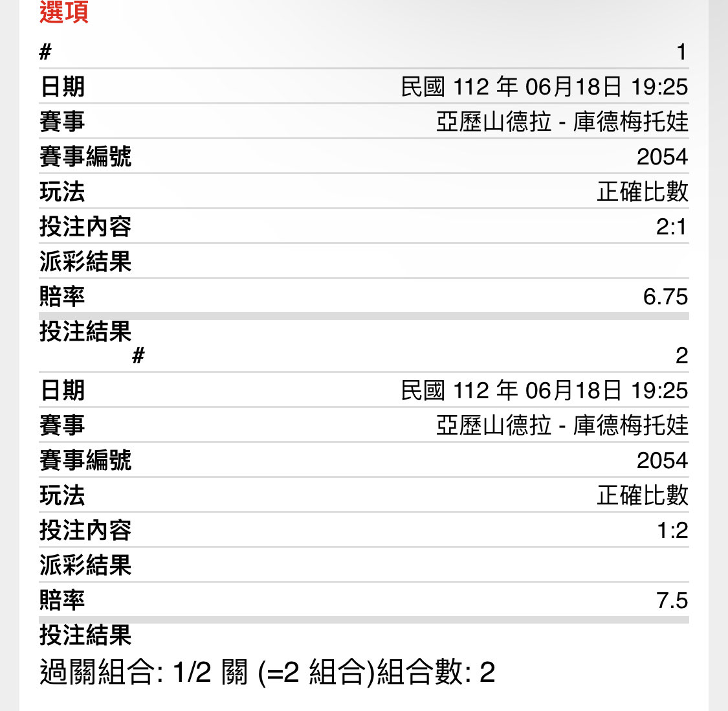This screenshot has height=711, width=728.
Task: Click the second # header symbol
Action: 138,356
